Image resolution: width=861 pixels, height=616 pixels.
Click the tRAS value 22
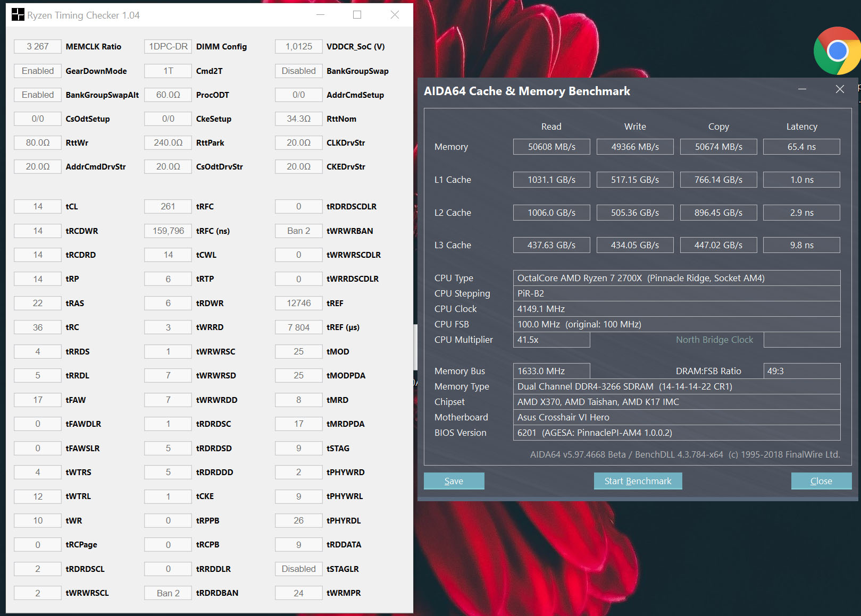tap(38, 303)
